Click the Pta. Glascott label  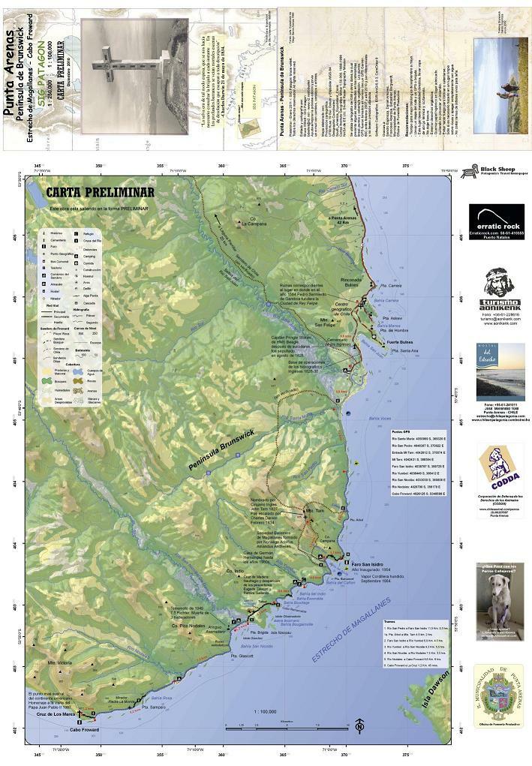(x=242, y=656)
